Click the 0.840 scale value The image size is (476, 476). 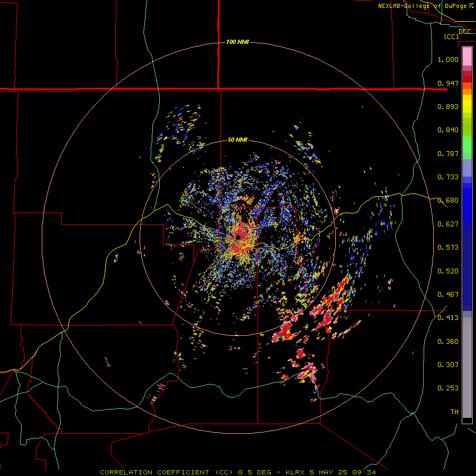[x=448, y=130]
